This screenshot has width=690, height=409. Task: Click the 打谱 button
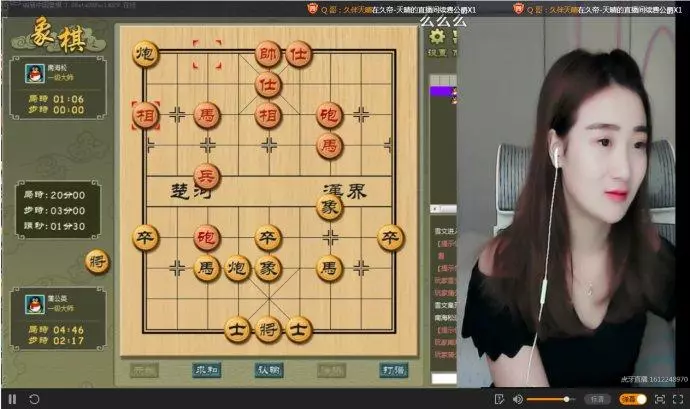pyautogui.click(x=393, y=370)
